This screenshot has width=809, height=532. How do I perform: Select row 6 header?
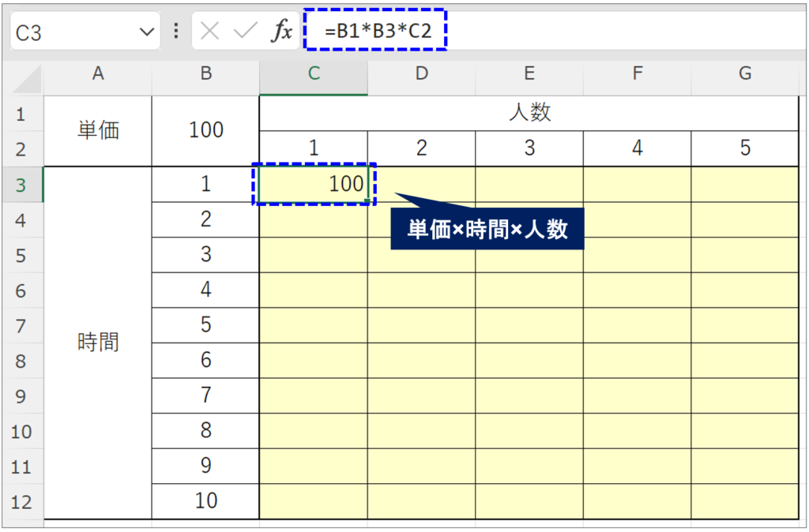(21, 290)
